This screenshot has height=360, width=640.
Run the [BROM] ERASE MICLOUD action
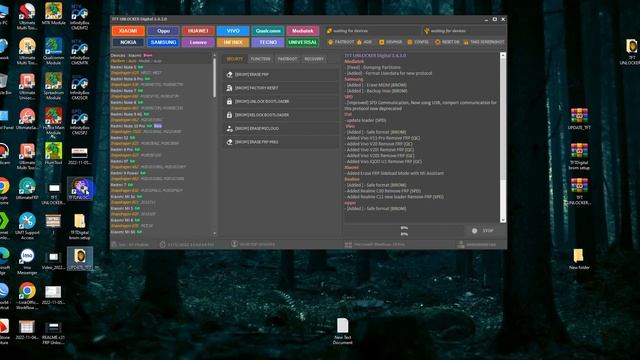280,129
